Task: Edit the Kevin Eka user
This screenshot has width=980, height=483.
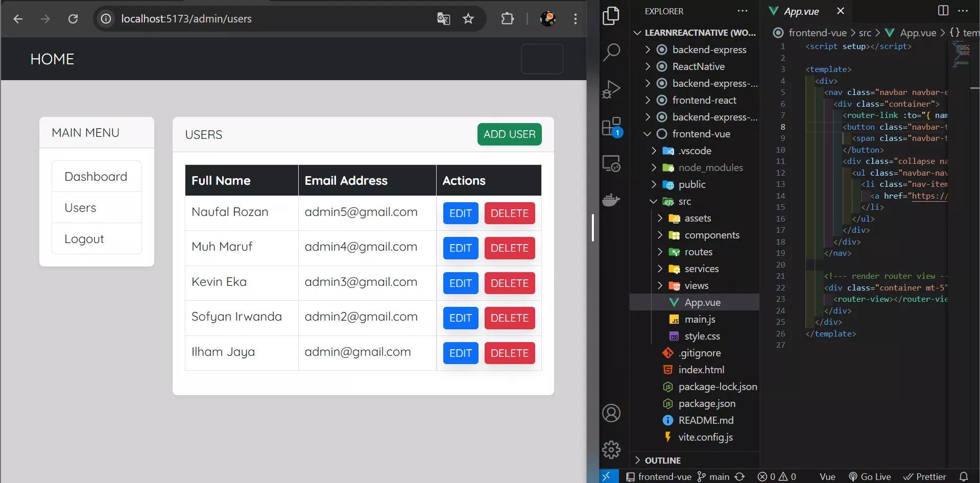Action: 461,283
